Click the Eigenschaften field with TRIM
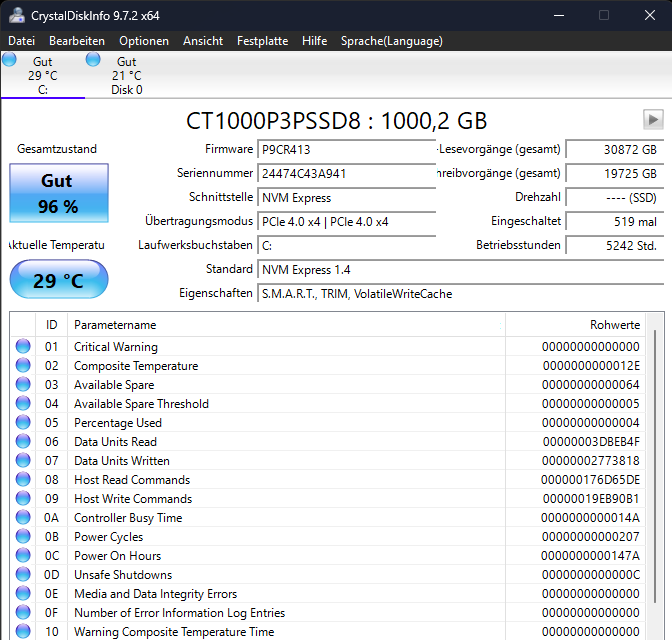672x640 pixels. tap(460, 294)
